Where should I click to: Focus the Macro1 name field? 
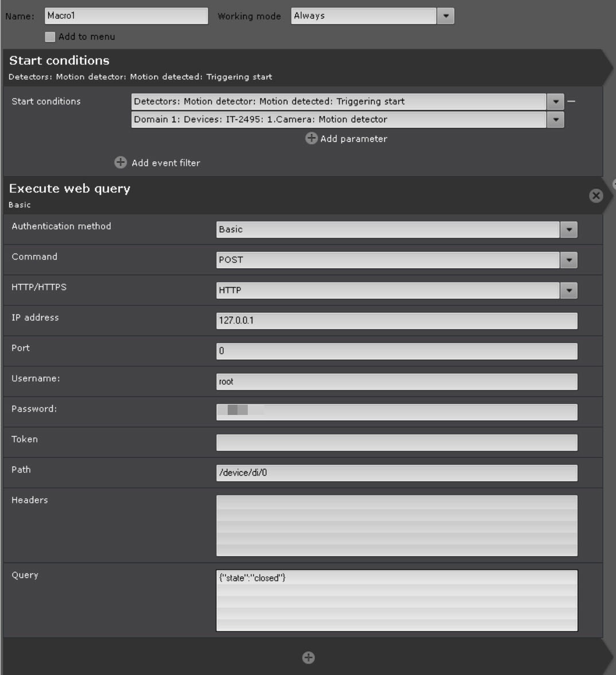point(126,16)
